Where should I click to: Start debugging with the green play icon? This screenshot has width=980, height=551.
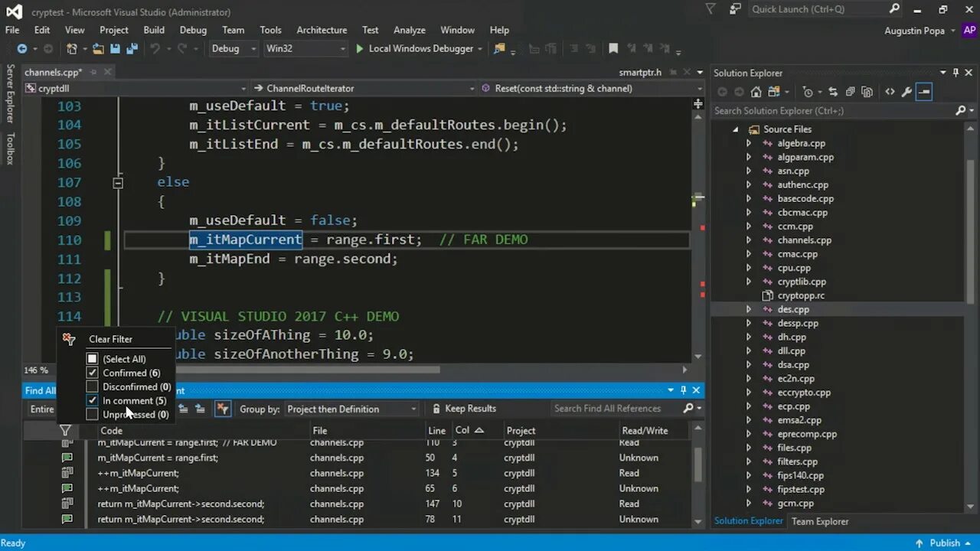(359, 48)
